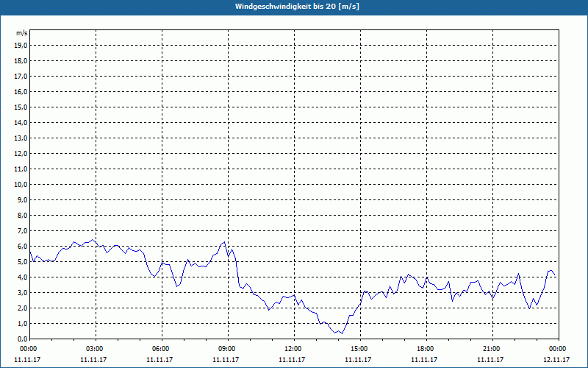Click the 18:00 time axis label
The image size is (588, 368).
coord(427,349)
